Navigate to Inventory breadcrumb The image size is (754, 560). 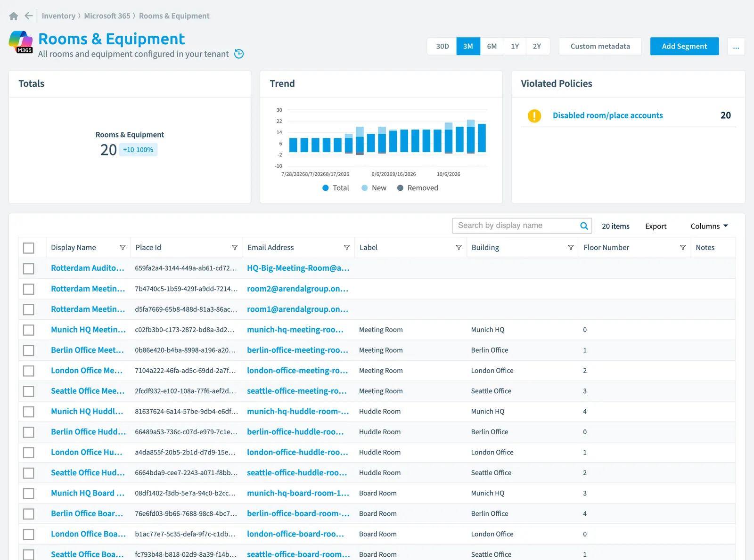58,16
